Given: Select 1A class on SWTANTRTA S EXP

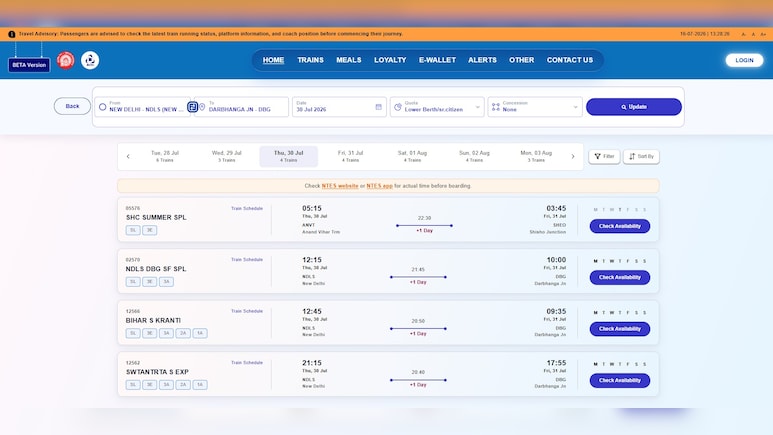Looking at the screenshot, I should tap(200, 385).
